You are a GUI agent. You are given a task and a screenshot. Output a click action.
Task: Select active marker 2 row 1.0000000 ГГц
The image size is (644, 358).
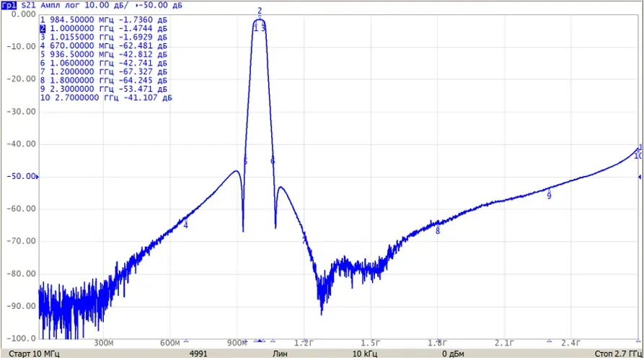[x=104, y=28]
